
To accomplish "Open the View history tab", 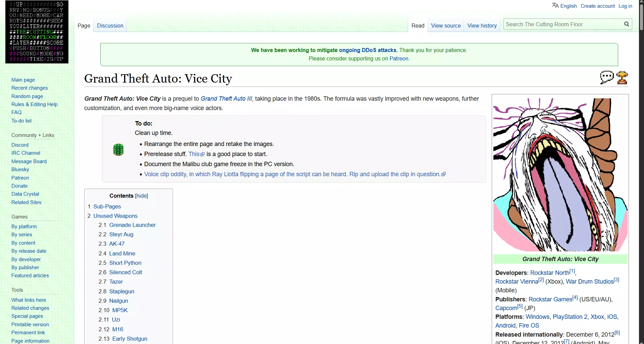I will pos(482,26).
